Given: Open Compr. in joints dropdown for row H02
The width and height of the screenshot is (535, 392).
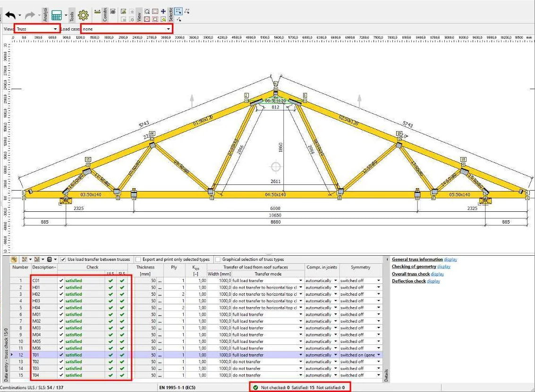Looking at the screenshot, I should click(335, 294).
